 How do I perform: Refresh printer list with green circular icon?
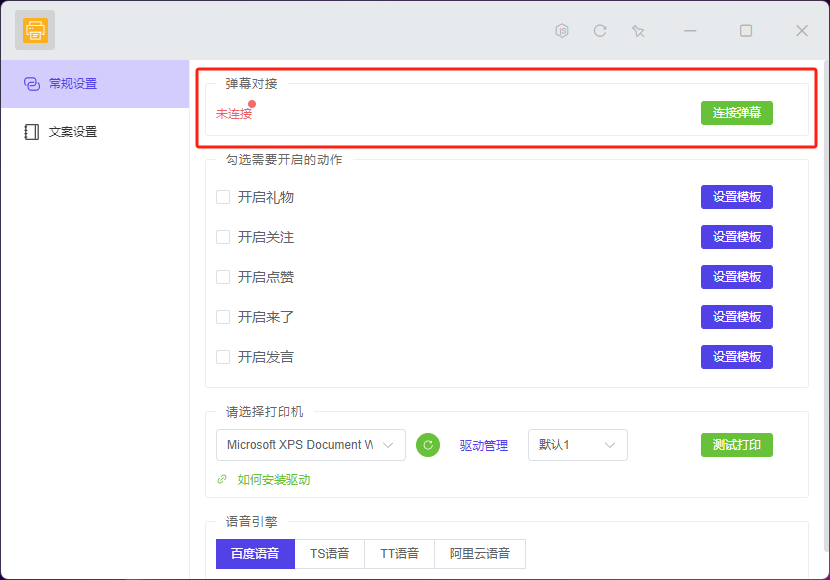pyautogui.click(x=428, y=445)
